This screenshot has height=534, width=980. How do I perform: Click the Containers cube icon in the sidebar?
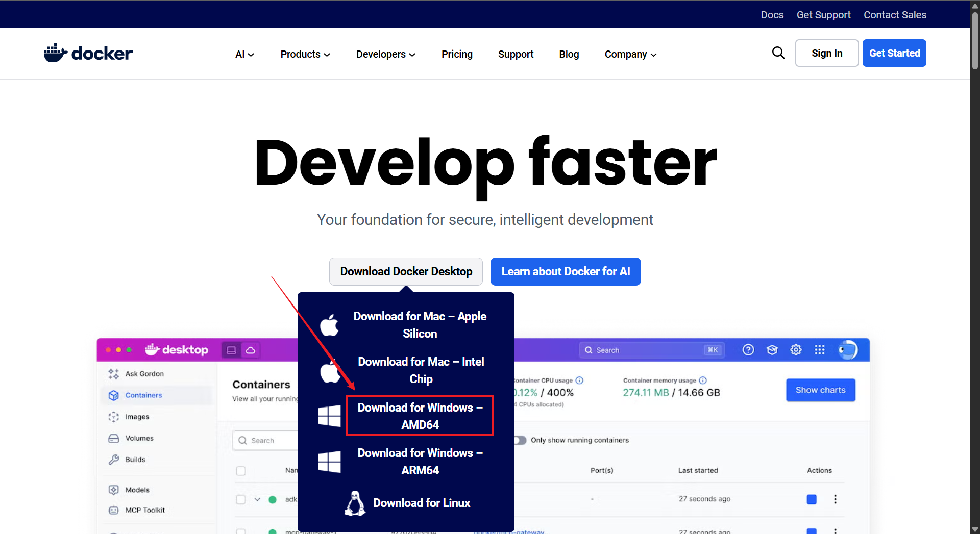point(113,395)
